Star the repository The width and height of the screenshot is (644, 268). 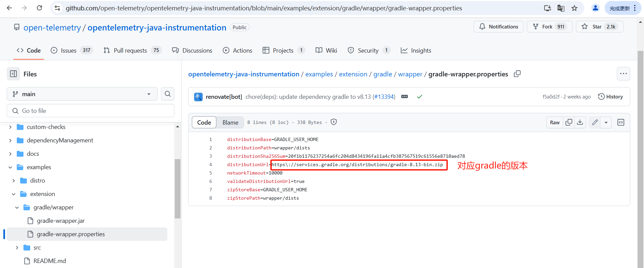pyautogui.click(x=599, y=26)
